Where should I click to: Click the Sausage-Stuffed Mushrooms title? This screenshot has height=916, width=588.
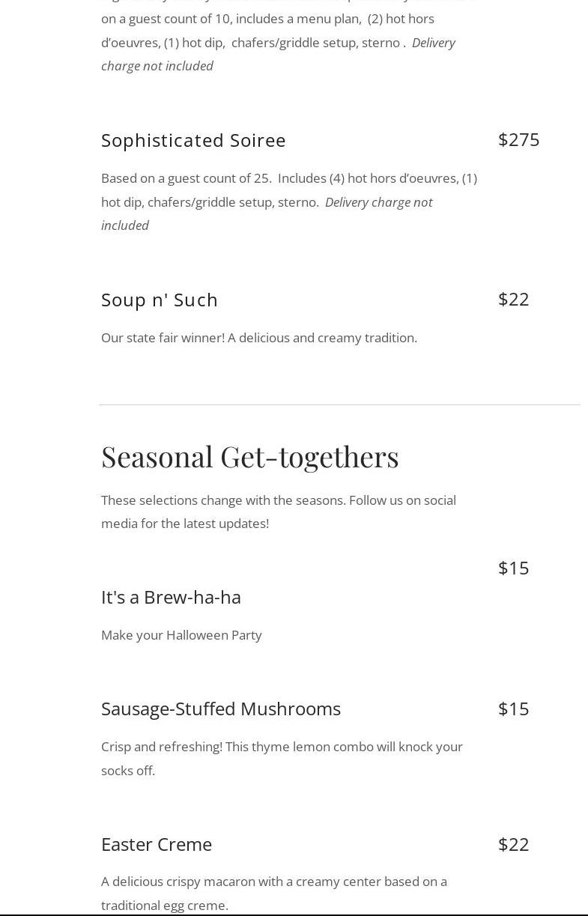point(220,709)
